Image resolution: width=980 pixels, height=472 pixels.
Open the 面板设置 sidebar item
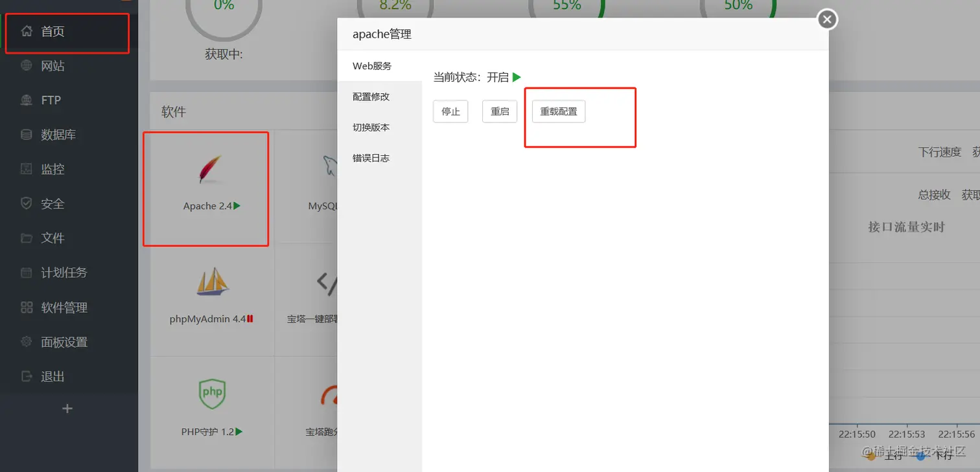pyautogui.click(x=69, y=342)
